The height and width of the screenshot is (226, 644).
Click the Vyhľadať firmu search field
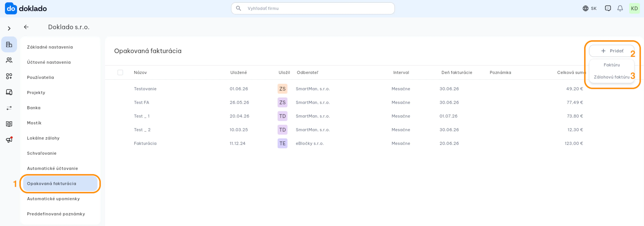(313, 8)
